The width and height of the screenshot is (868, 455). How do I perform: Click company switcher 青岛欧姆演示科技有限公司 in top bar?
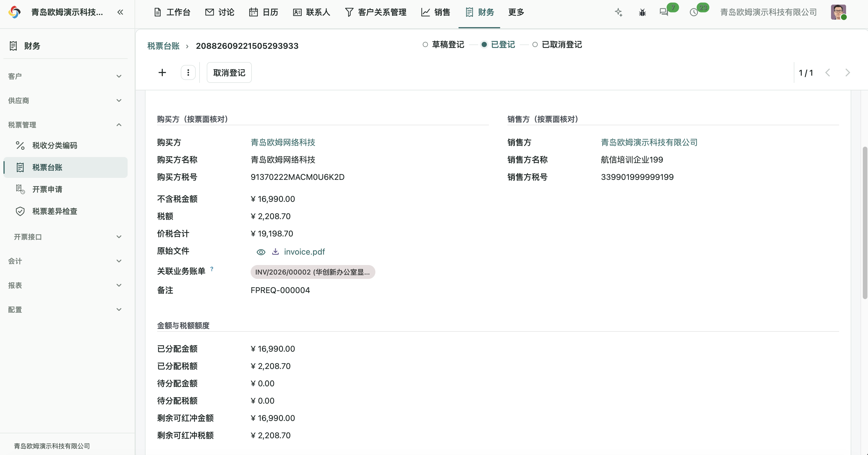click(x=768, y=12)
